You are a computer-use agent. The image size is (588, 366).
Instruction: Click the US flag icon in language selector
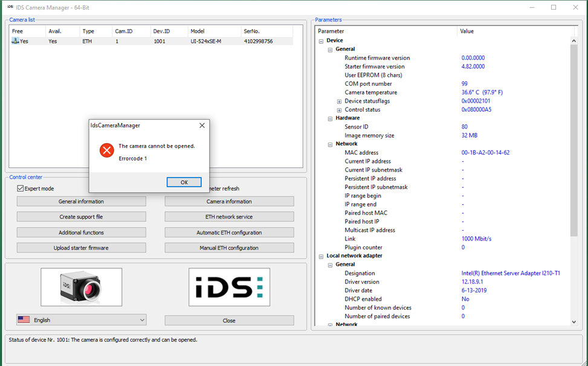(x=24, y=319)
